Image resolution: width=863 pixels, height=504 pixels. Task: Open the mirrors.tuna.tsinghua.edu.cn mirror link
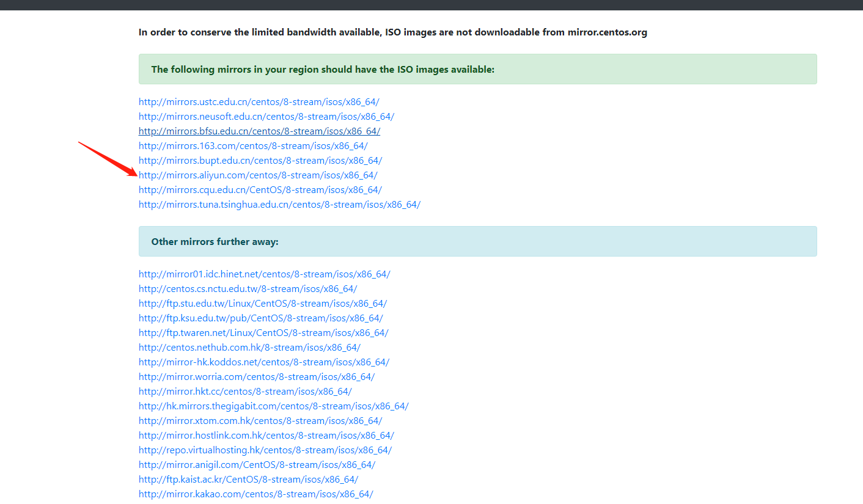point(279,205)
